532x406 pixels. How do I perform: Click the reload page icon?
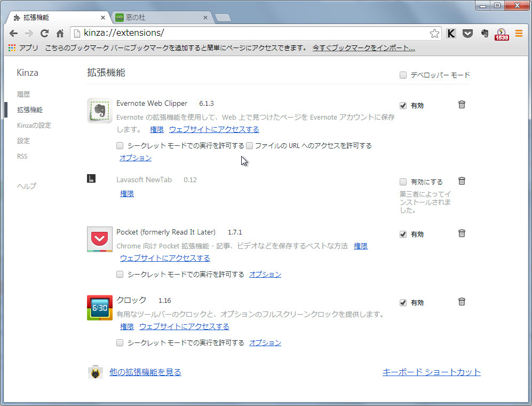44,33
